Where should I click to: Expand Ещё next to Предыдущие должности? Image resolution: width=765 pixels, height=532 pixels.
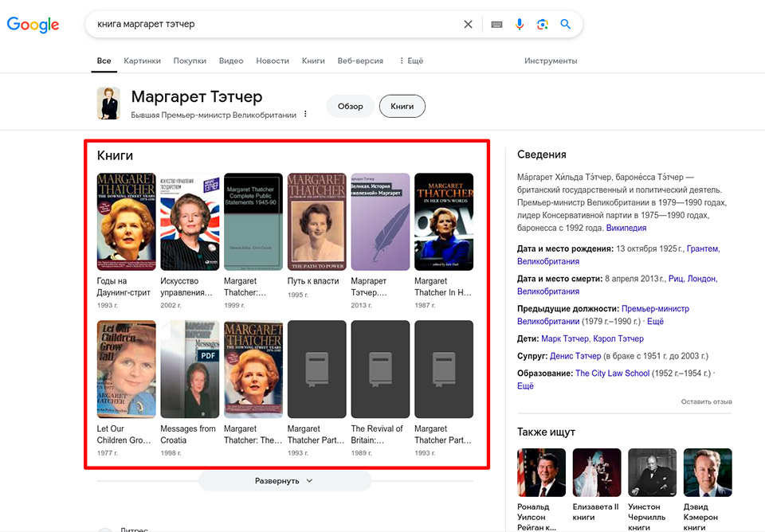click(655, 321)
